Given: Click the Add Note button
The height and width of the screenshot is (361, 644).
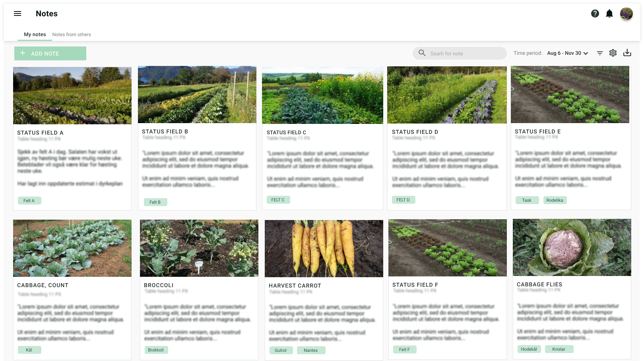Looking at the screenshot, I should [x=50, y=54].
